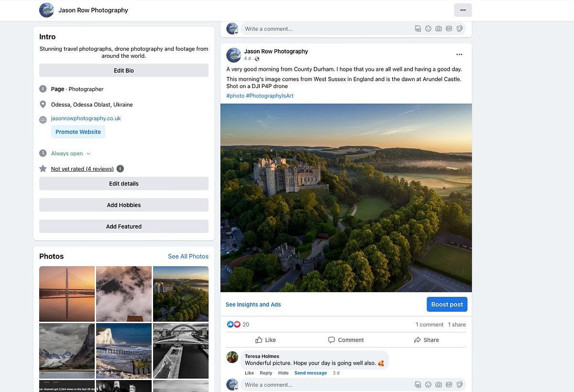The image size is (574, 392).
Task: Expand the Always open hours dropdown
Action: (88, 153)
